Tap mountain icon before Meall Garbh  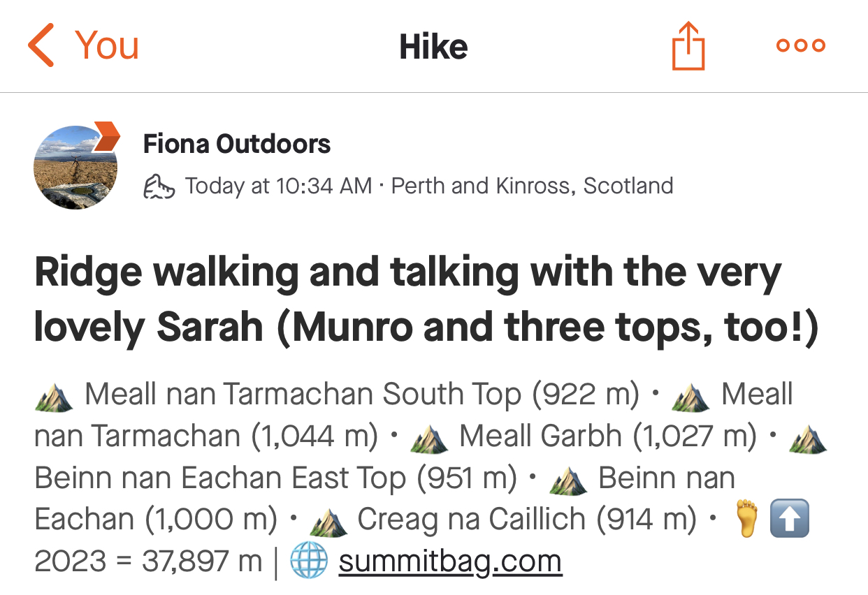pos(429,437)
